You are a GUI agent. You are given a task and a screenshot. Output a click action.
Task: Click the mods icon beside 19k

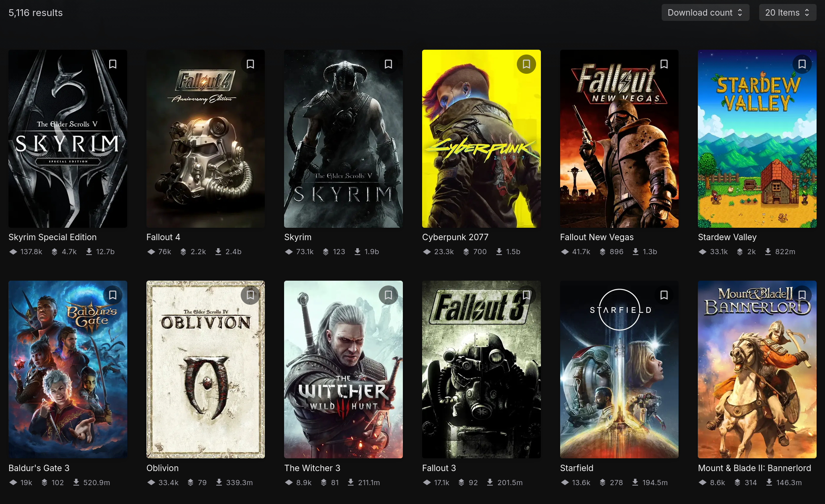[x=13, y=483]
